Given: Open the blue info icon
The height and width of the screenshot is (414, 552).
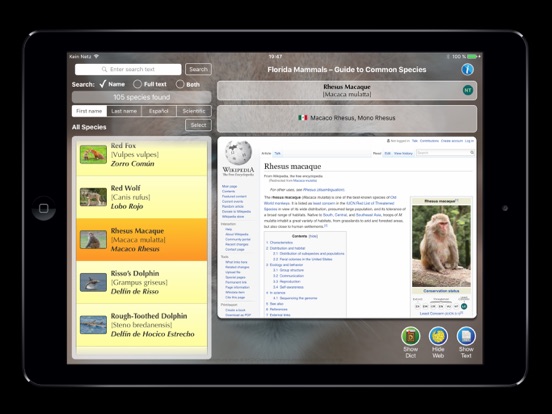Looking at the screenshot, I should tap(467, 69).
